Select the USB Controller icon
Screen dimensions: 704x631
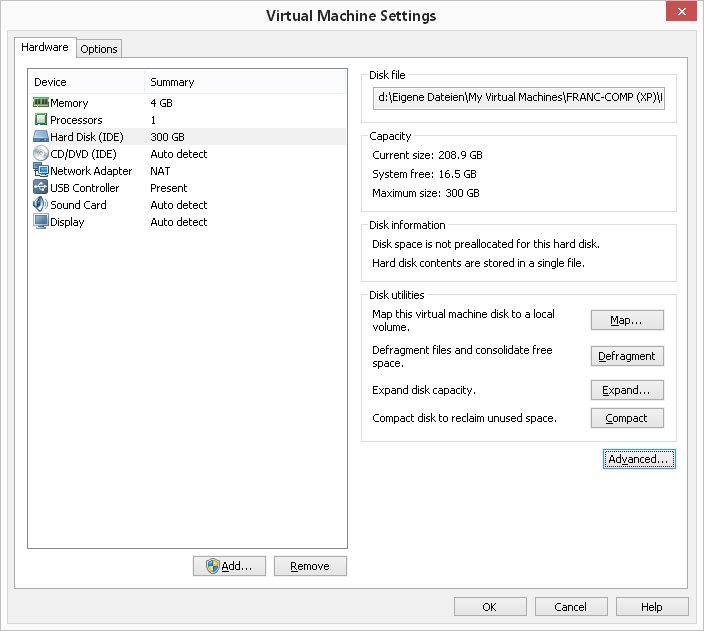(x=41, y=188)
